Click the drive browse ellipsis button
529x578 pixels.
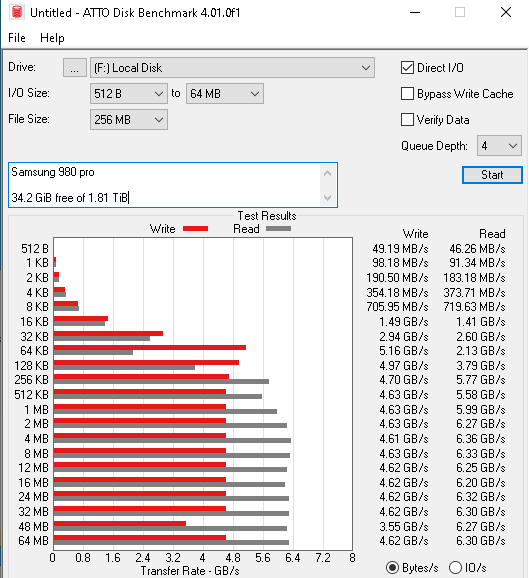(x=74, y=68)
